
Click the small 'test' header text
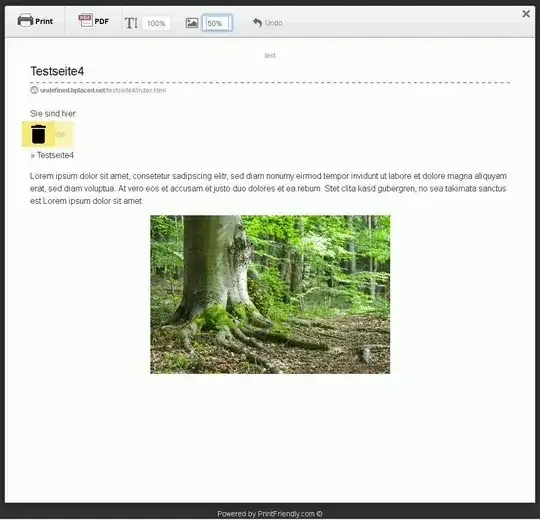[x=270, y=55]
